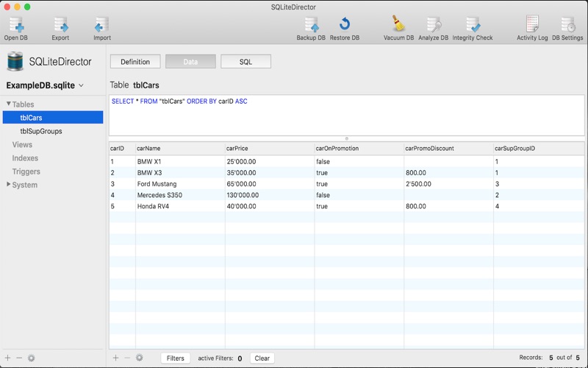Click the 800.00 discount in BMW X3 row
The width and height of the screenshot is (588, 368).
(448, 173)
